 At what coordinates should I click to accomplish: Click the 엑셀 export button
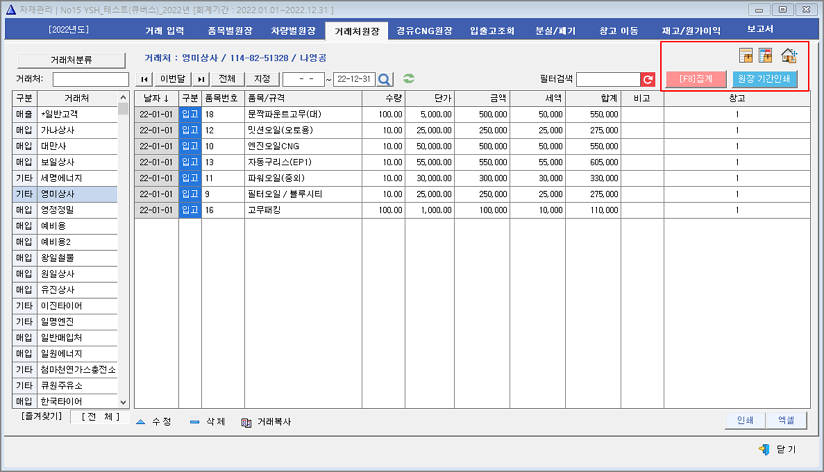pyautogui.click(x=786, y=420)
